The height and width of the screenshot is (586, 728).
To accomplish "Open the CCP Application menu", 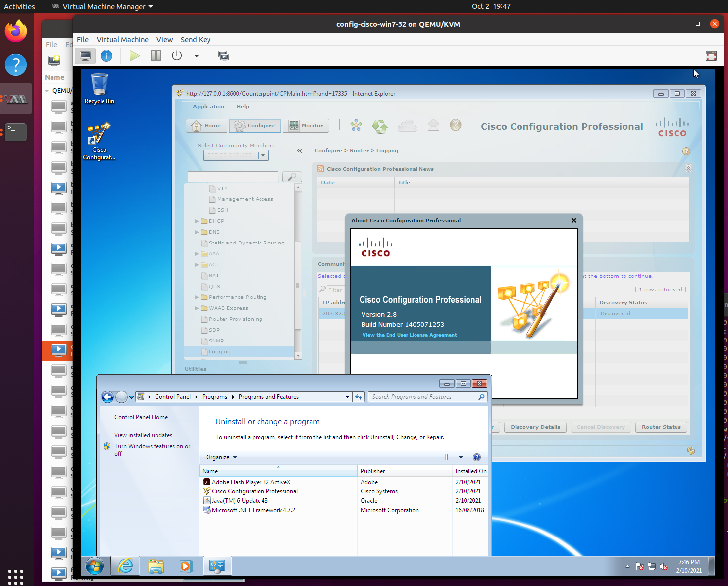I will coord(208,107).
